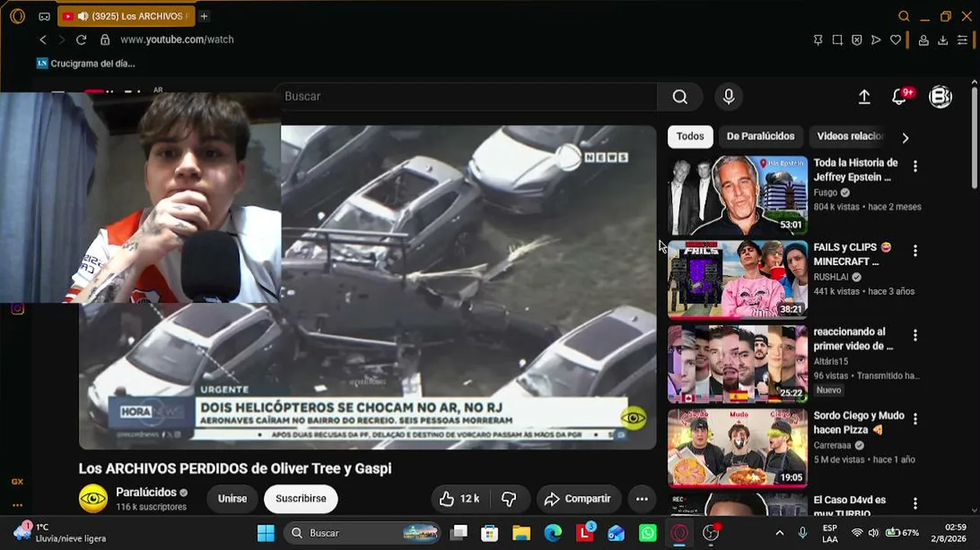The height and width of the screenshot is (550, 980).
Task: Open options for reaccionando al primer video
Action: point(915,335)
